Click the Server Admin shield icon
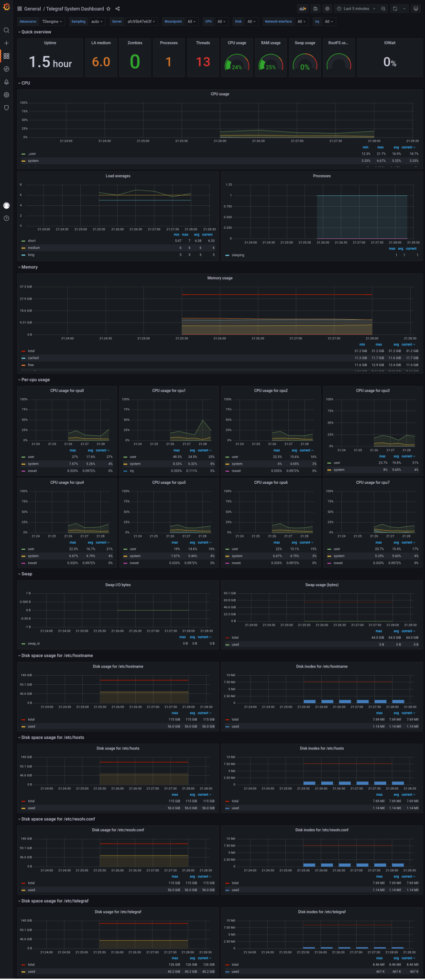 point(6,108)
